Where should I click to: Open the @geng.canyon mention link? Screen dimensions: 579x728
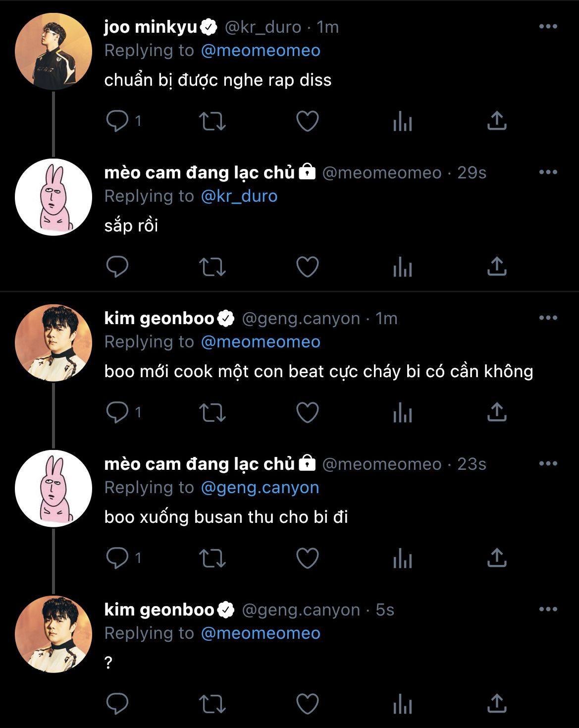coord(260,488)
